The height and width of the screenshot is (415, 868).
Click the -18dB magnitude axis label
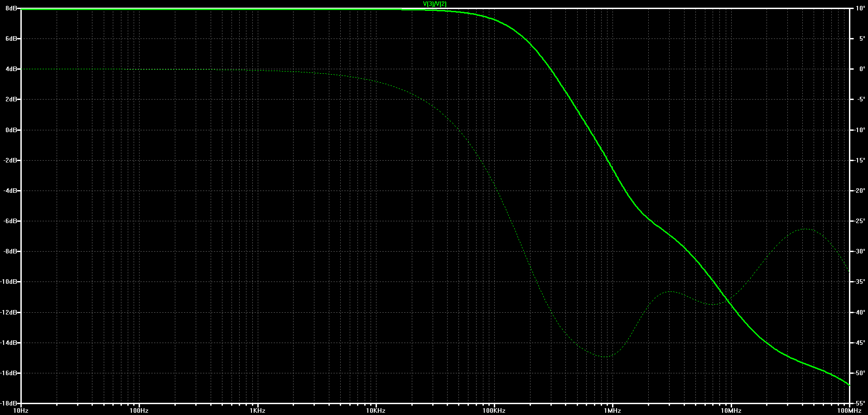click(x=9, y=403)
